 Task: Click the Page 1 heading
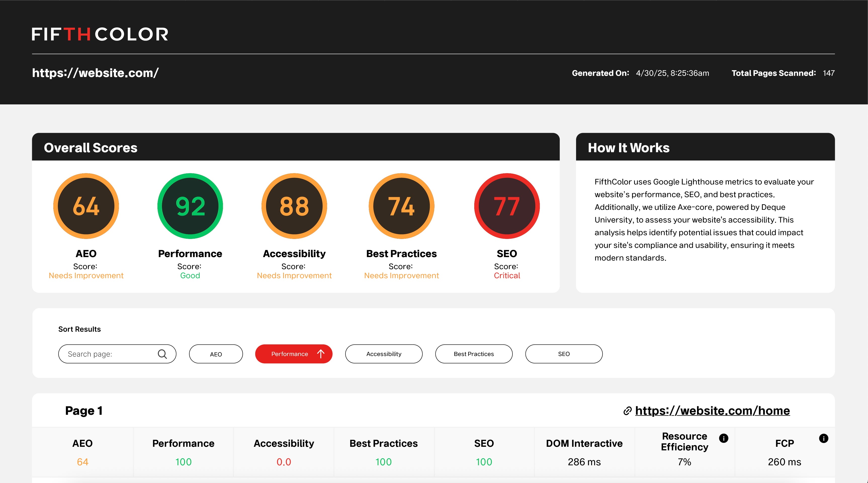83,411
